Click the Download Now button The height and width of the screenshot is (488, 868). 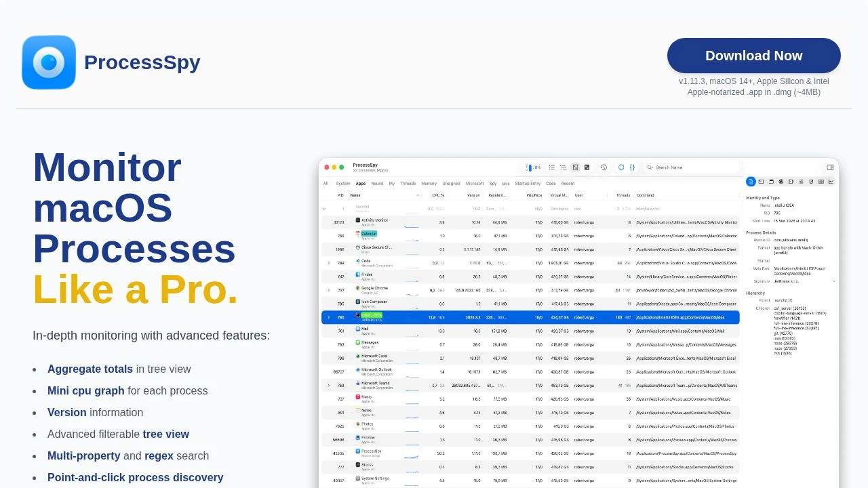(754, 56)
